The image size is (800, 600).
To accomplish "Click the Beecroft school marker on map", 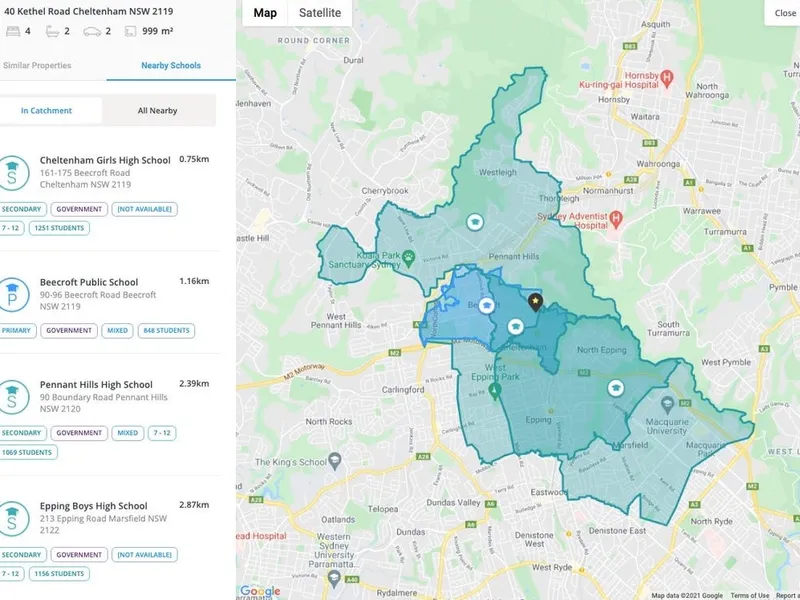I will (487, 306).
